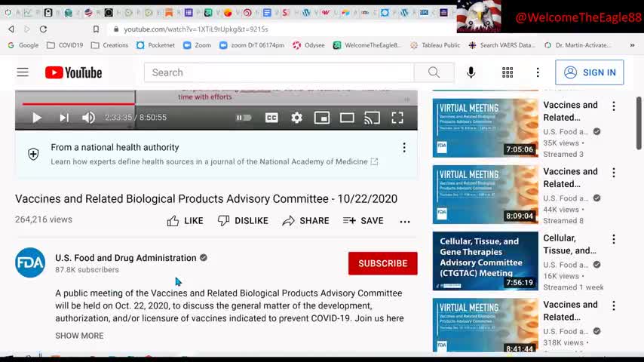Subscribe to FDA channel
The height and width of the screenshot is (362, 644).
pyautogui.click(x=383, y=263)
